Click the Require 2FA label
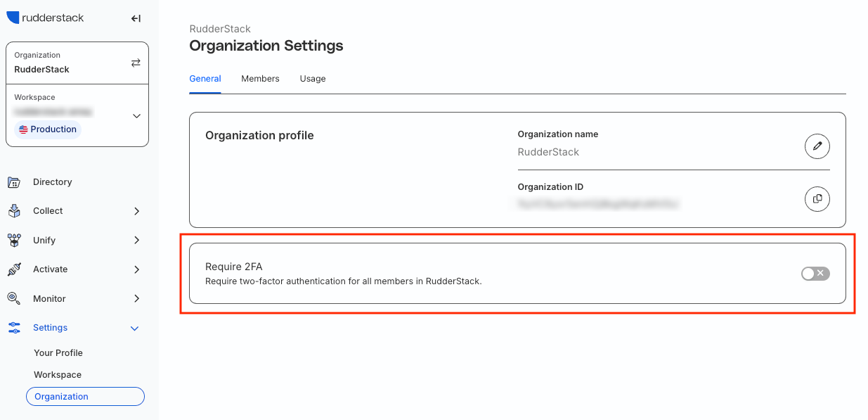 [233, 267]
